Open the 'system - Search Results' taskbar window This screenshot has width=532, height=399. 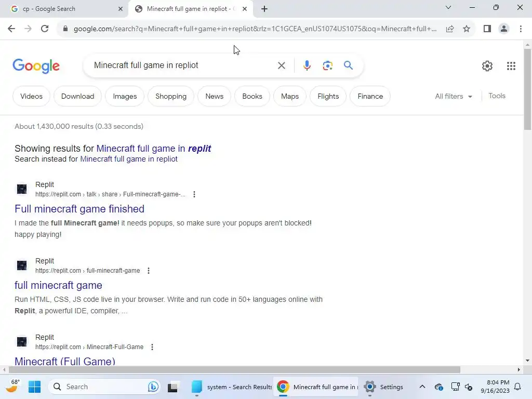click(x=231, y=387)
